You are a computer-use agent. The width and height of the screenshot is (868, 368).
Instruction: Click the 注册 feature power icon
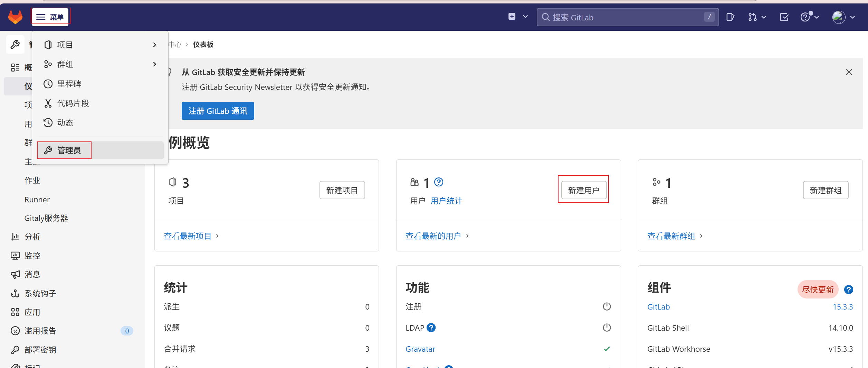[607, 307]
